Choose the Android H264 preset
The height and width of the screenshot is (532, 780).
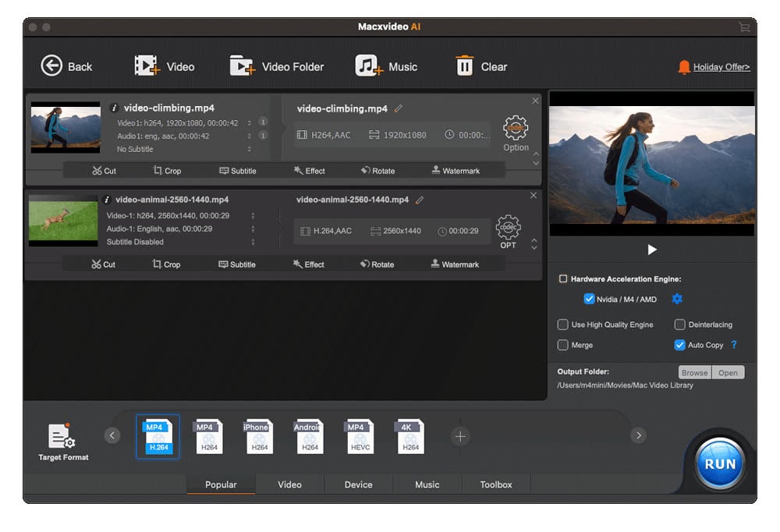pyautogui.click(x=309, y=437)
